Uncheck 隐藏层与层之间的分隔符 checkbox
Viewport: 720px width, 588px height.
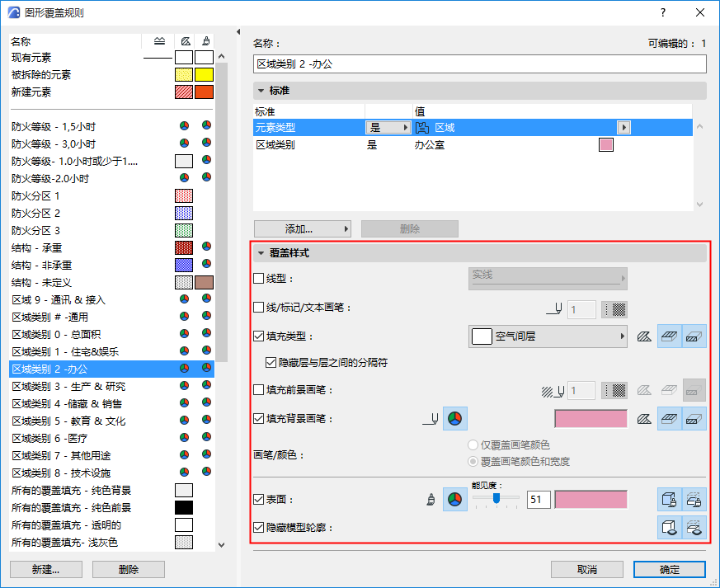click(x=271, y=363)
